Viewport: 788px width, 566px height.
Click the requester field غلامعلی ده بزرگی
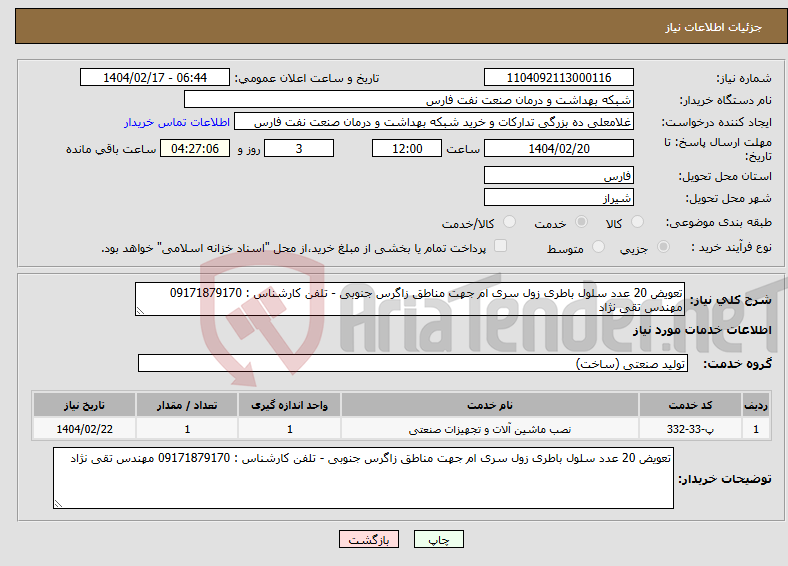tap(434, 122)
